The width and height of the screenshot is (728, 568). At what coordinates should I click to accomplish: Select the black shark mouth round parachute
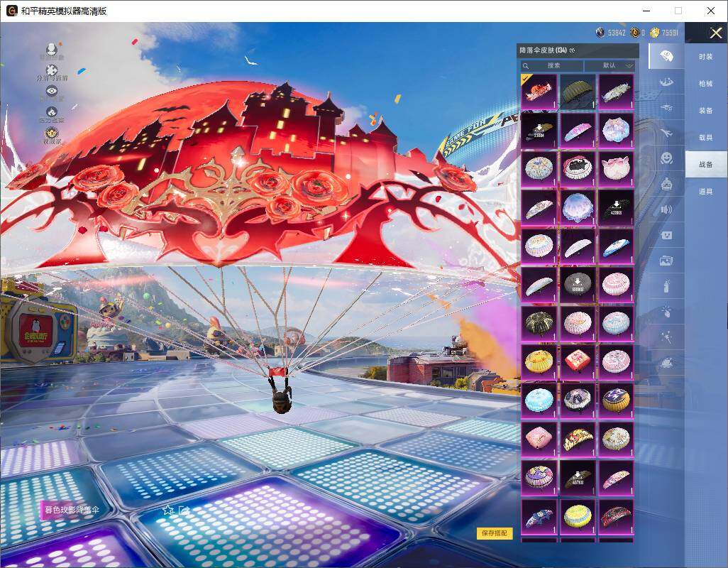[x=578, y=168]
